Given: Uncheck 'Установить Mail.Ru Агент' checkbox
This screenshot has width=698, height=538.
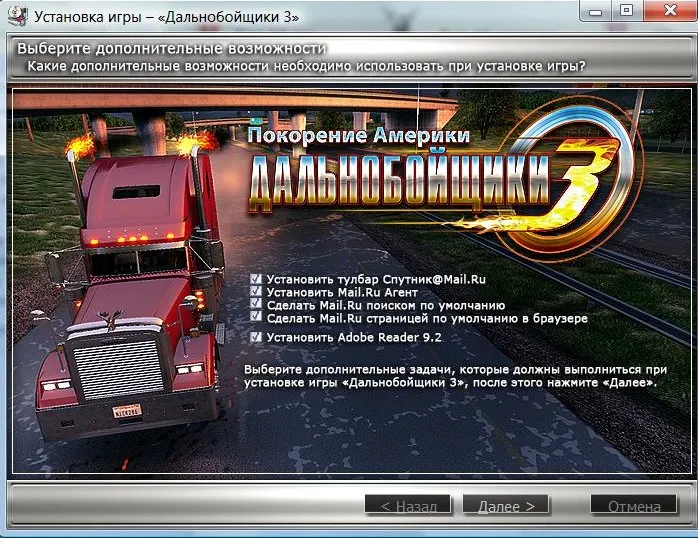Looking at the screenshot, I should click(256, 291).
